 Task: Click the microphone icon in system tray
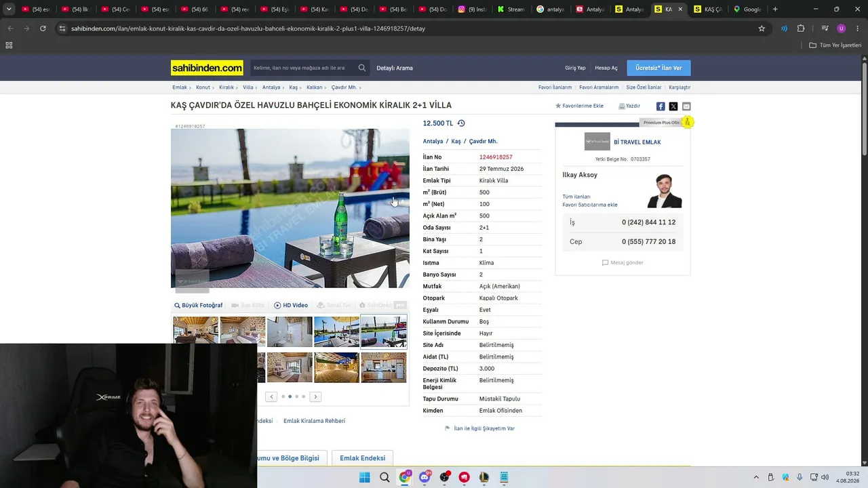(800, 477)
